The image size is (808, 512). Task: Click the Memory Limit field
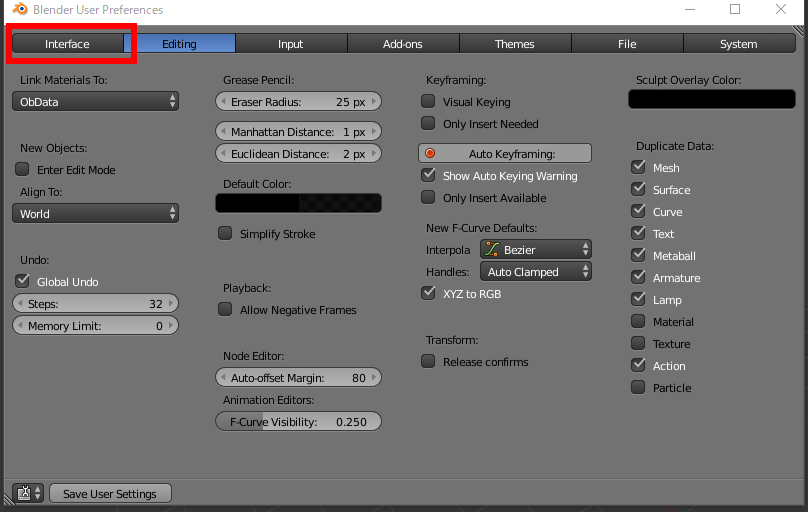click(x=95, y=326)
